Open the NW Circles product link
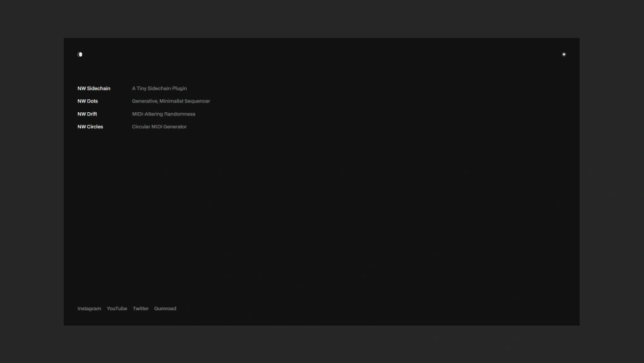 90,126
